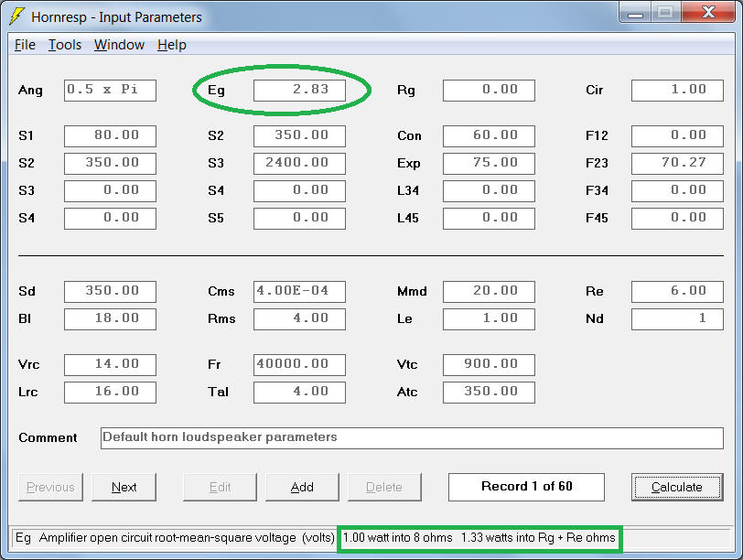The width and height of the screenshot is (743, 560).
Task: Select the F45 input field
Action: click(678, 219)
